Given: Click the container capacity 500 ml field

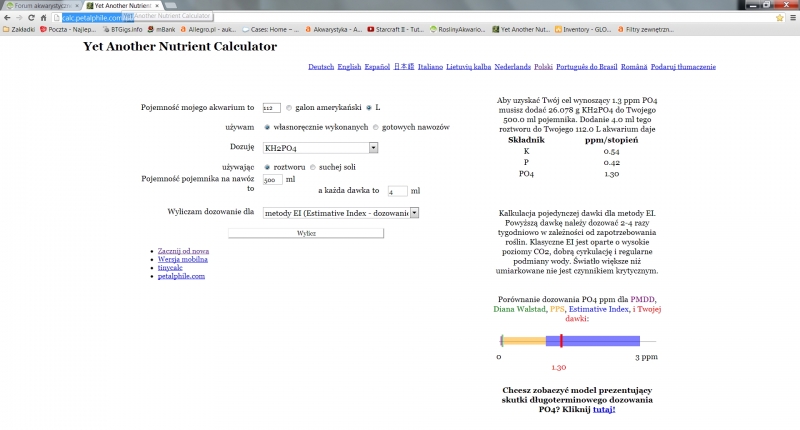Looking at the screenshot, I should (272, 180).
